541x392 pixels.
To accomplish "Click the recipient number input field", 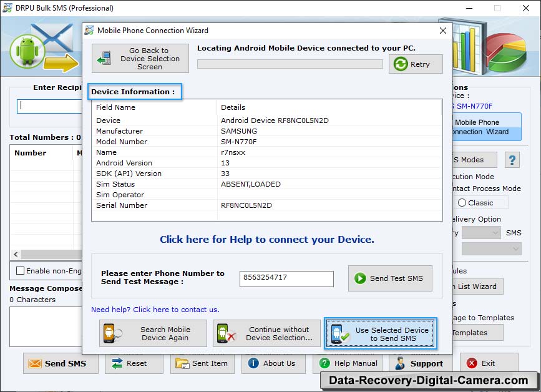I will [x=50, y=106].
